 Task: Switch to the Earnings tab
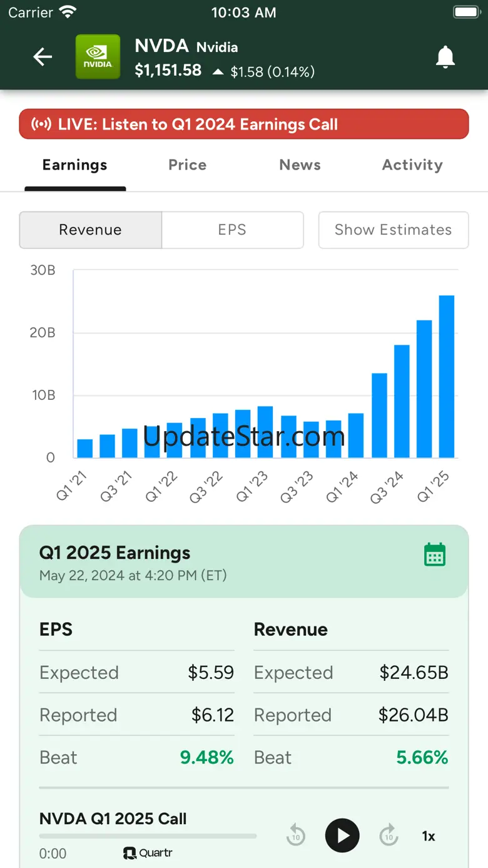[75, 165]
